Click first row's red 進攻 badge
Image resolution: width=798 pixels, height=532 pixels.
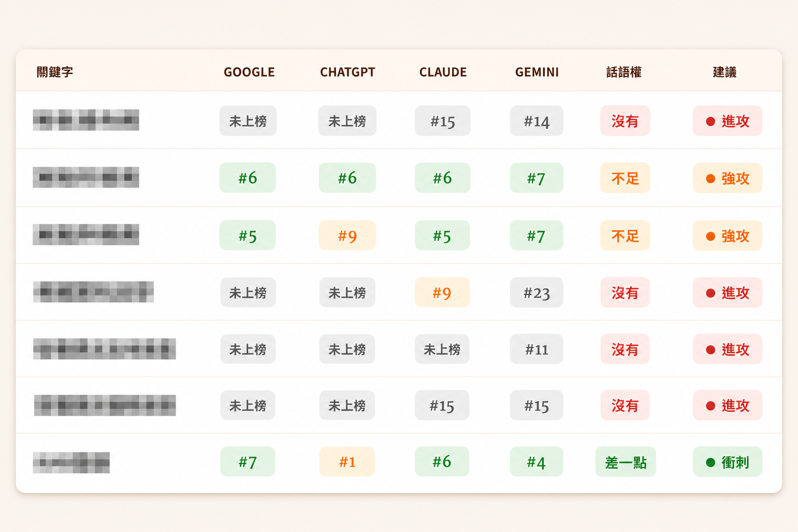[x=727, y=121]
